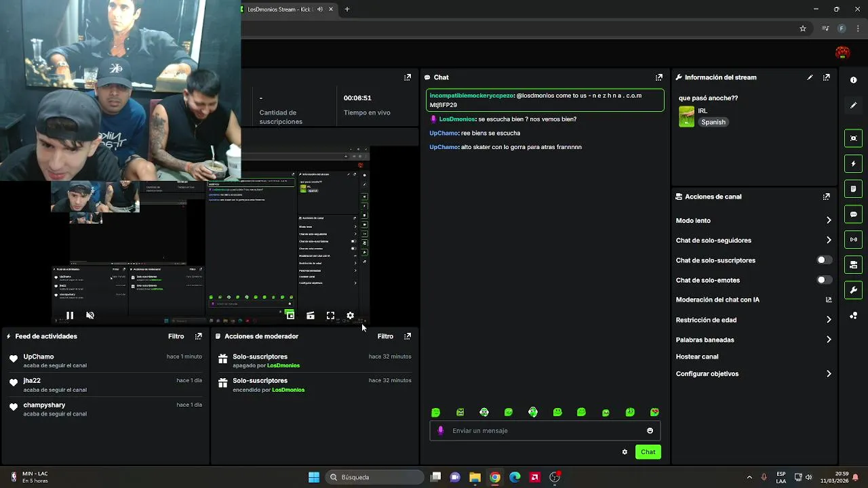This screenshot has width=868, height=488.
Task: Open File Explorer from the taskbar
Action: pos(475,477)
